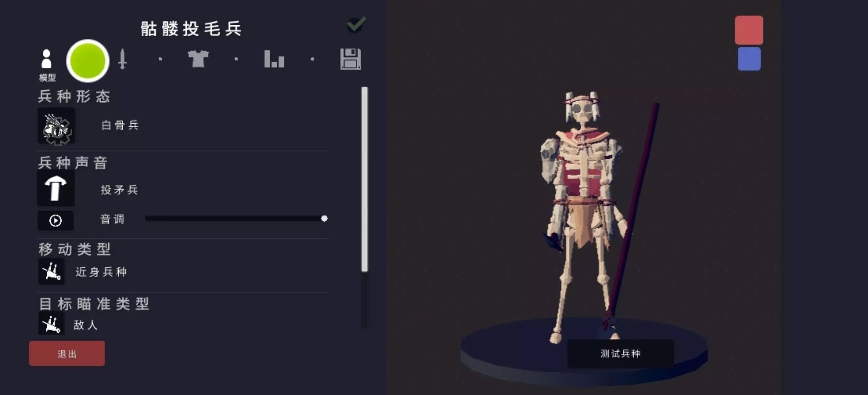Click the 退出 exit button
The height and width of the screenshot is (395, 868).
pos(67,354)
